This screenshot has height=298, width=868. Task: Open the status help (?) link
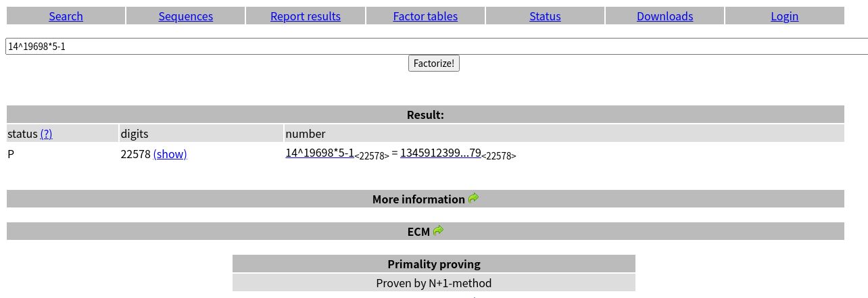(46, 134)
